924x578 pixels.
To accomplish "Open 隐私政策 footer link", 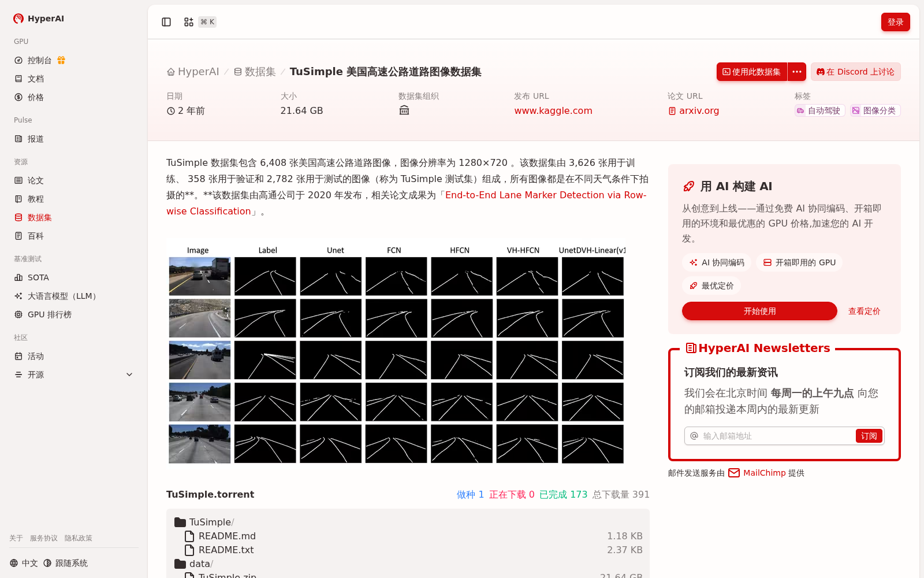I will point(79,538).
